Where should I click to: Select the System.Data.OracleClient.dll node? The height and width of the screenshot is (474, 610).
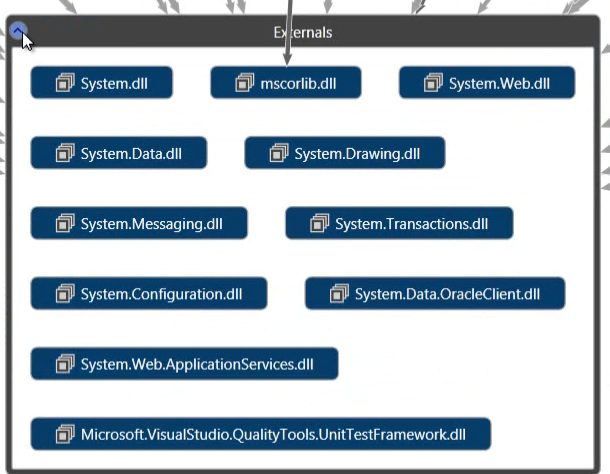pyautogui.click(x=435, y=293)
